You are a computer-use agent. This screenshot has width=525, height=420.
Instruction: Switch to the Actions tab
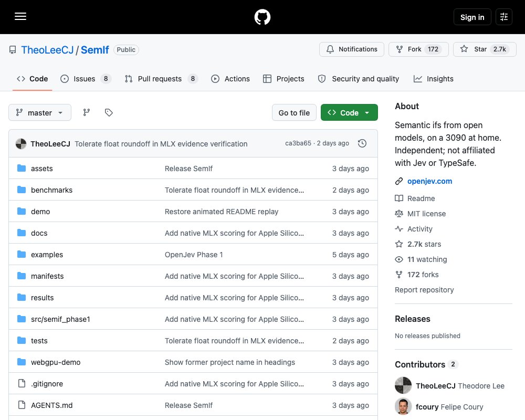click(x=230, y=79)
